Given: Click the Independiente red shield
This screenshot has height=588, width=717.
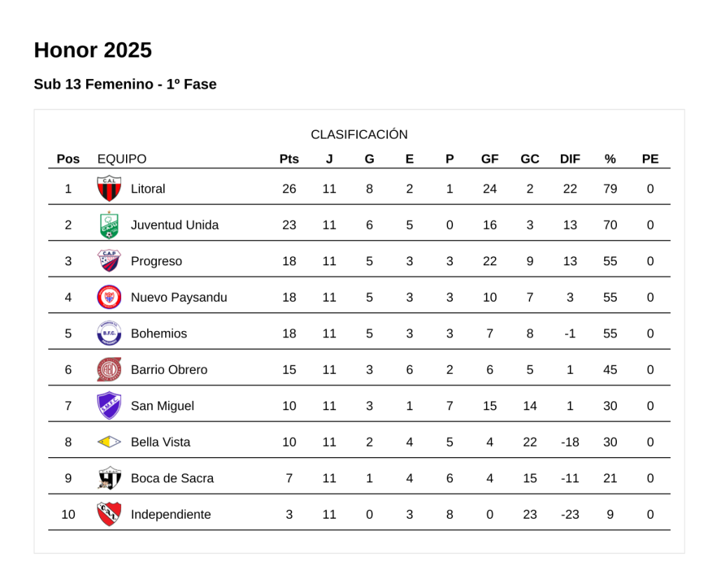Looking at the screenshot, I should pyautogui.click(x=109, y=514).
